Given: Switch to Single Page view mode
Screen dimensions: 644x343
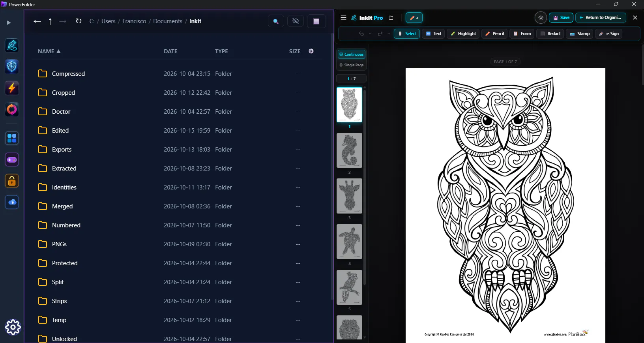Looking at the screenshot, I should [x=351, y=65].
